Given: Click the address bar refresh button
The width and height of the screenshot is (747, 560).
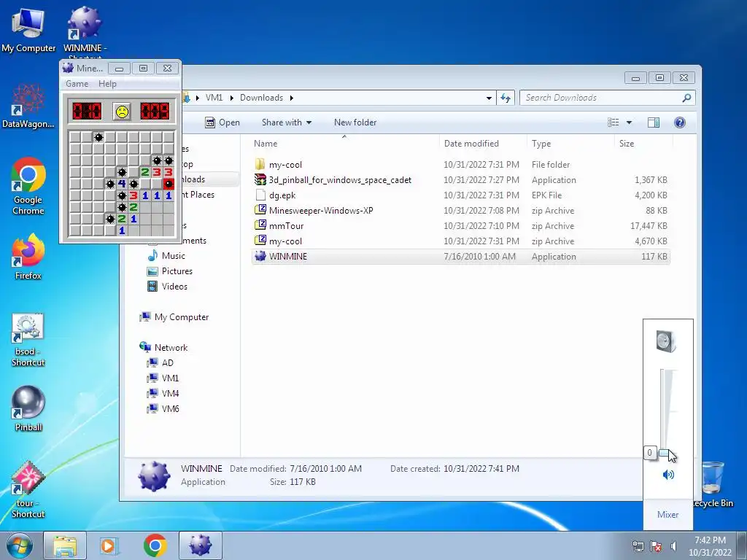Looking at the screenshot, I should [506, 98].
